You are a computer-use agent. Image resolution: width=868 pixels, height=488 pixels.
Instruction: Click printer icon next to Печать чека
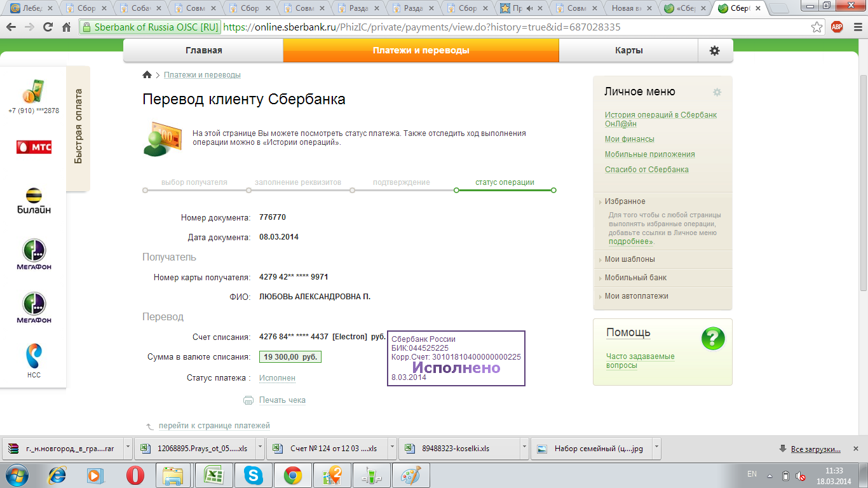pos(248,400)
